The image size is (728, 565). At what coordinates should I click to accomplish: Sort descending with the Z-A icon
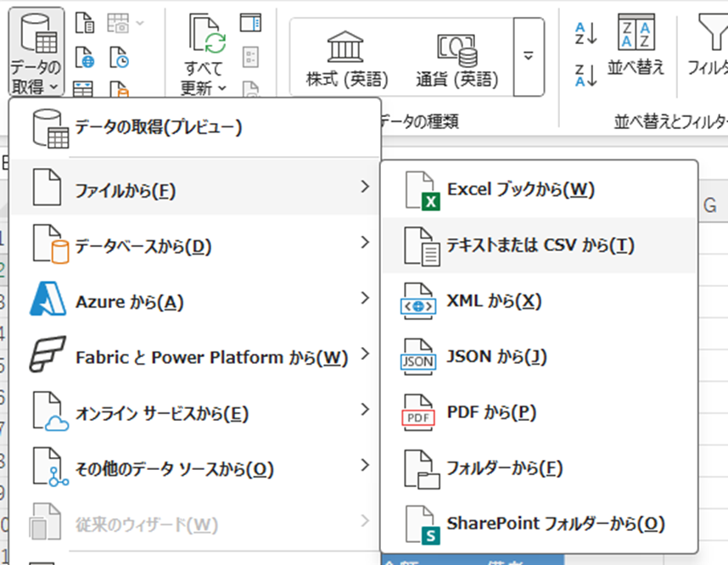(585, 75)
